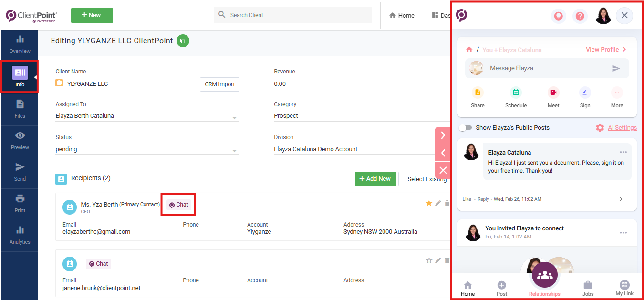644x300 pixels.
Task: Click the Recipients contact icon
Action: point(61,179)
